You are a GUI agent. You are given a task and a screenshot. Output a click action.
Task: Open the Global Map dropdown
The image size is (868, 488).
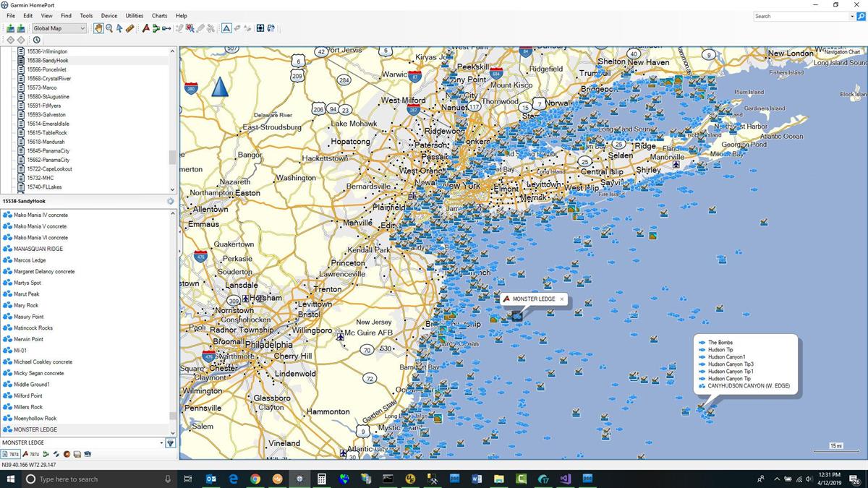(59, 28)
